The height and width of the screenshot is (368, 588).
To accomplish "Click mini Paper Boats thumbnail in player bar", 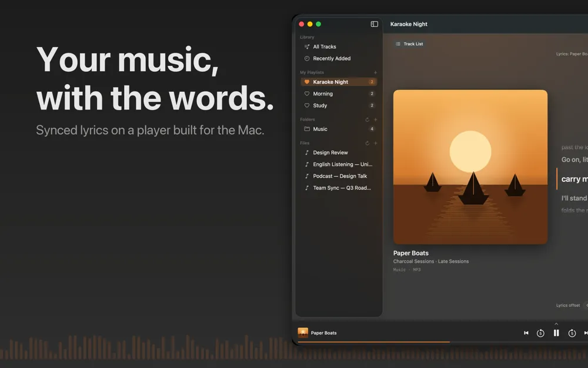I will pyautogui.click(x=303, y=333).
